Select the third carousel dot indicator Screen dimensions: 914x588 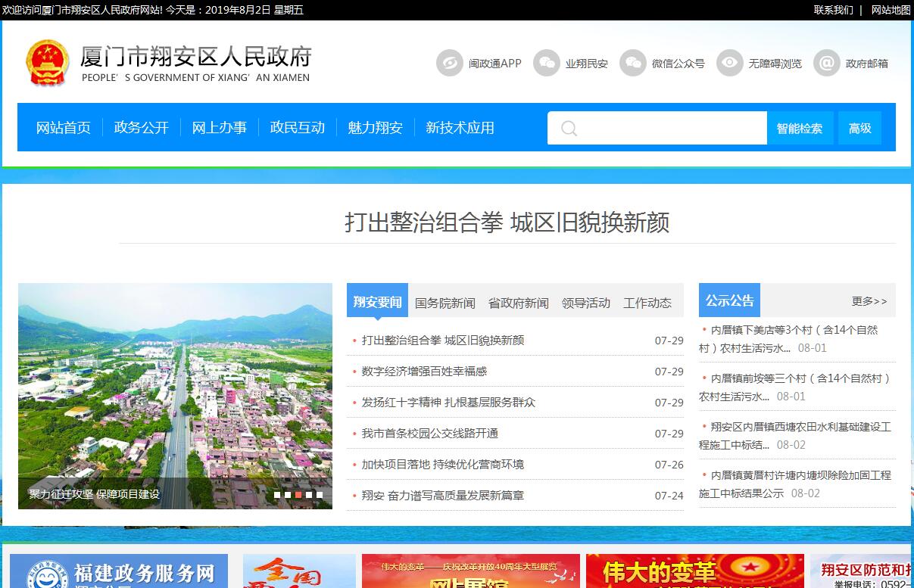[x=298, y=495]
